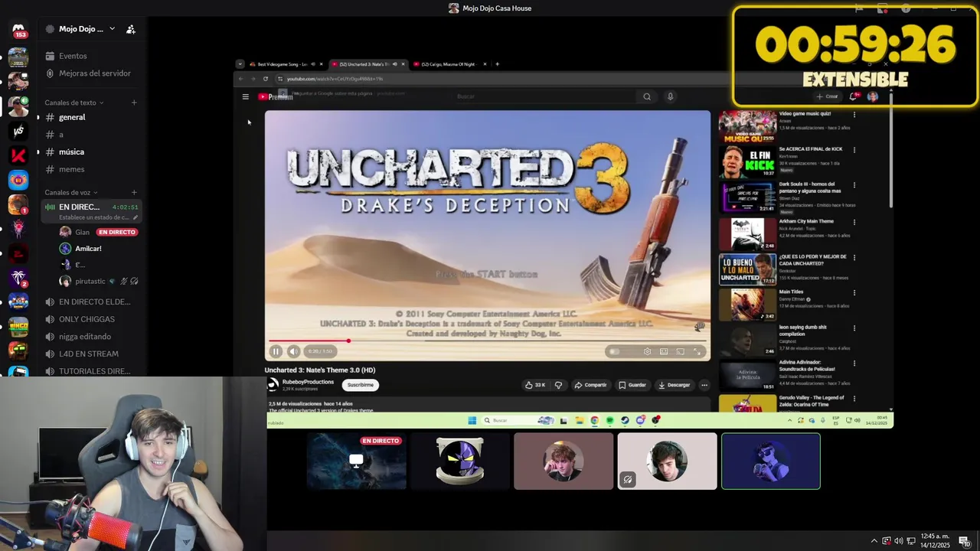Open new browser tab plus button
Viewport: 980px width, 551px height.
click(497, 64)
